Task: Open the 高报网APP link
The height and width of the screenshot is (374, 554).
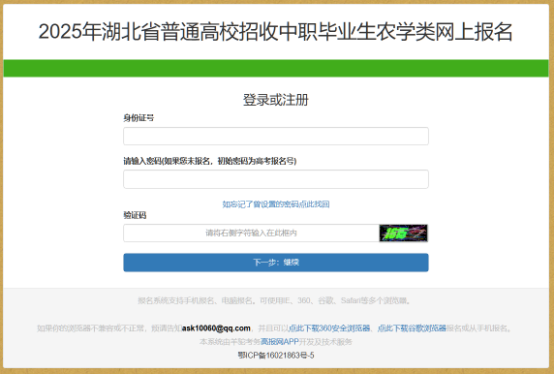Action: [x=279, y=342]
